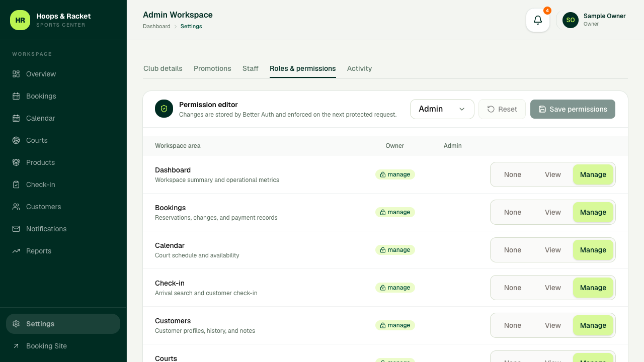Image resolution: width=644 pixels, height=362 pixels.
Task: Open the Roles & permissions tab
Action: point(303,68)
